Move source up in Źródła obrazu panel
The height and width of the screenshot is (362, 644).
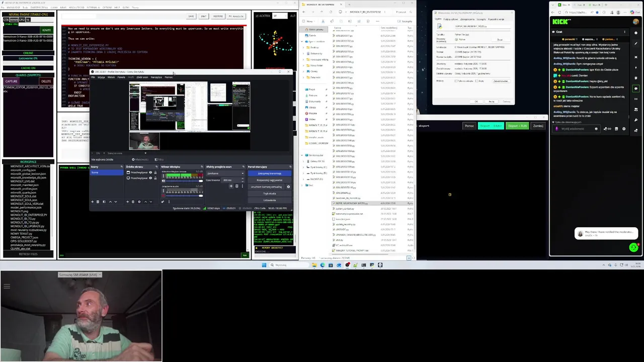point(145,202)
